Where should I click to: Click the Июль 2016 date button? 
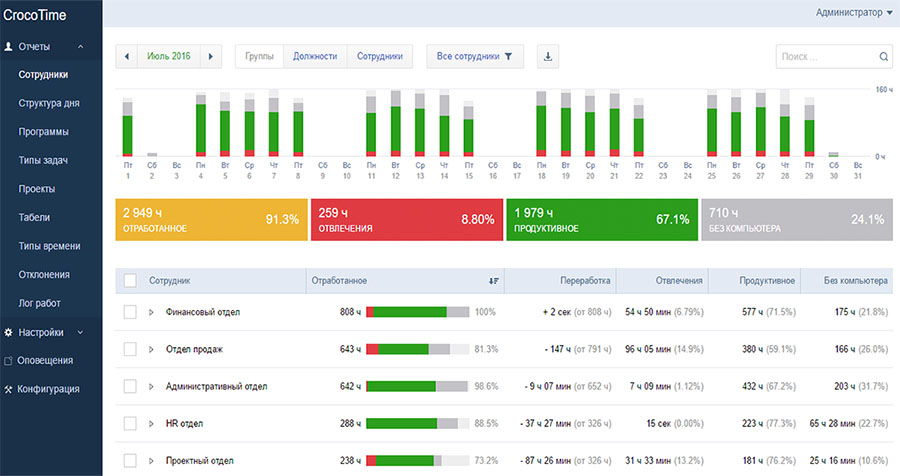pos(169,57)
